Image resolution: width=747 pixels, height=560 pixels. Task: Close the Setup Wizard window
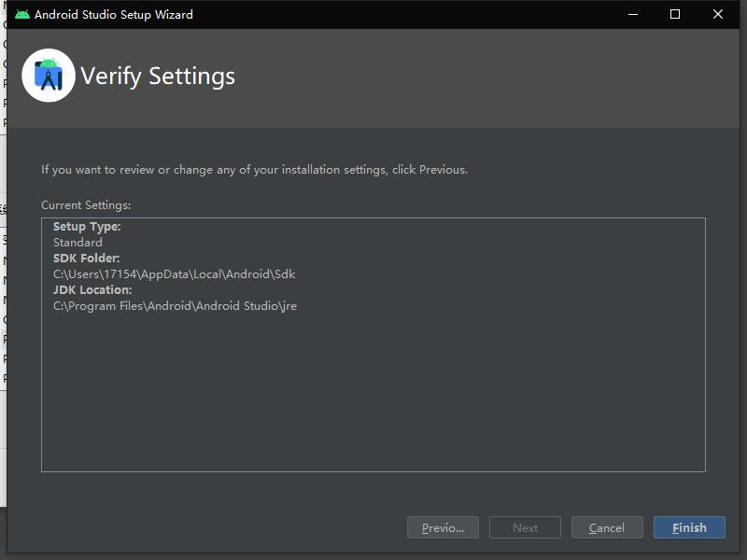718,14
